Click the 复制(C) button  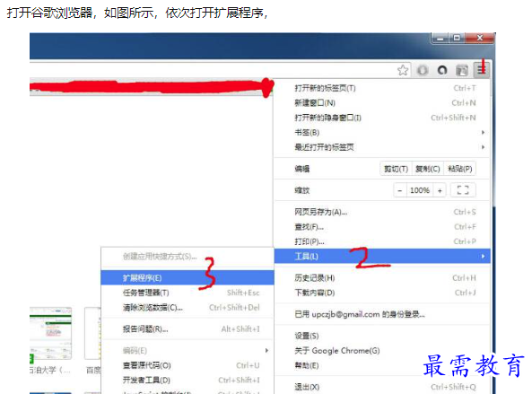click(428, 169)
